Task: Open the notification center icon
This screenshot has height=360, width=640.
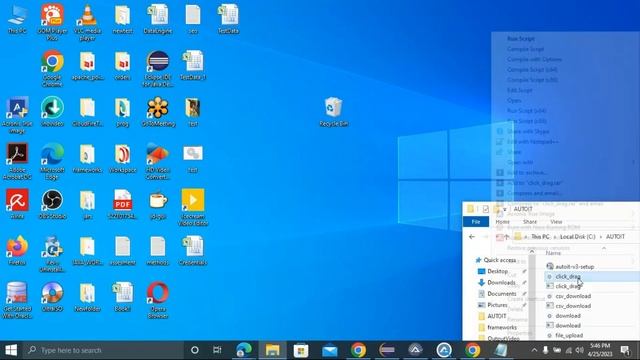Action: [x=625, y=350]
